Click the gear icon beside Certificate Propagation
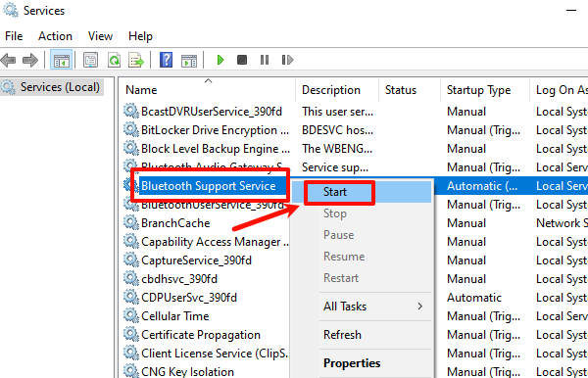 coord(131,335)
